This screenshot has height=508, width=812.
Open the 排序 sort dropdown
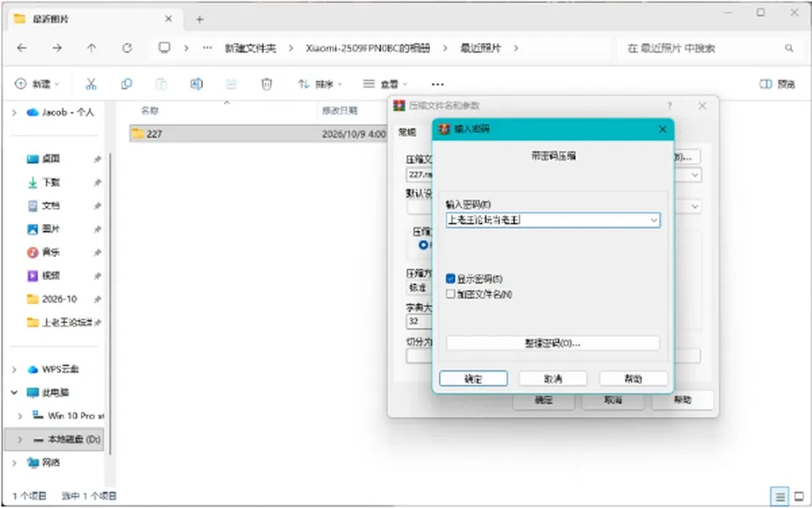tap(320, 84)
